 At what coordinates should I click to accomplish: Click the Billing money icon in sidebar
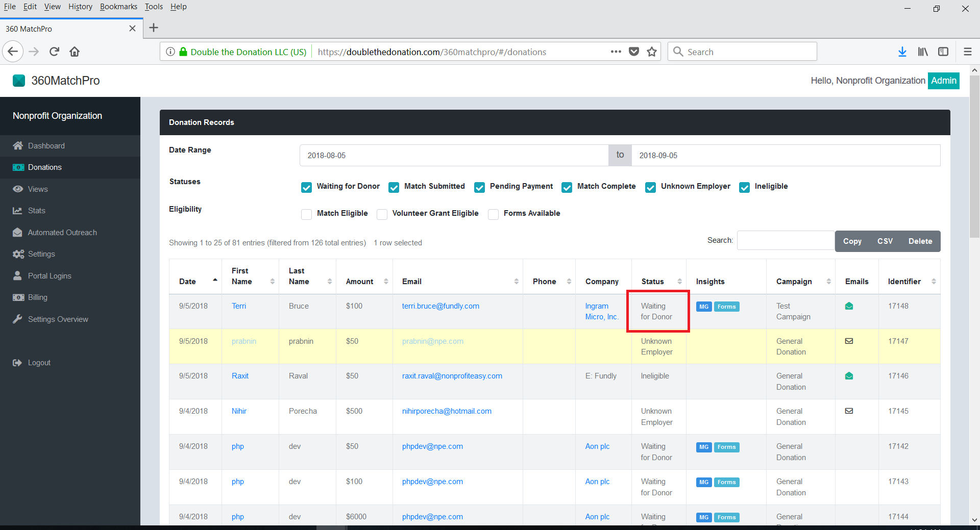pyautogui.click(x=18, y=297)
